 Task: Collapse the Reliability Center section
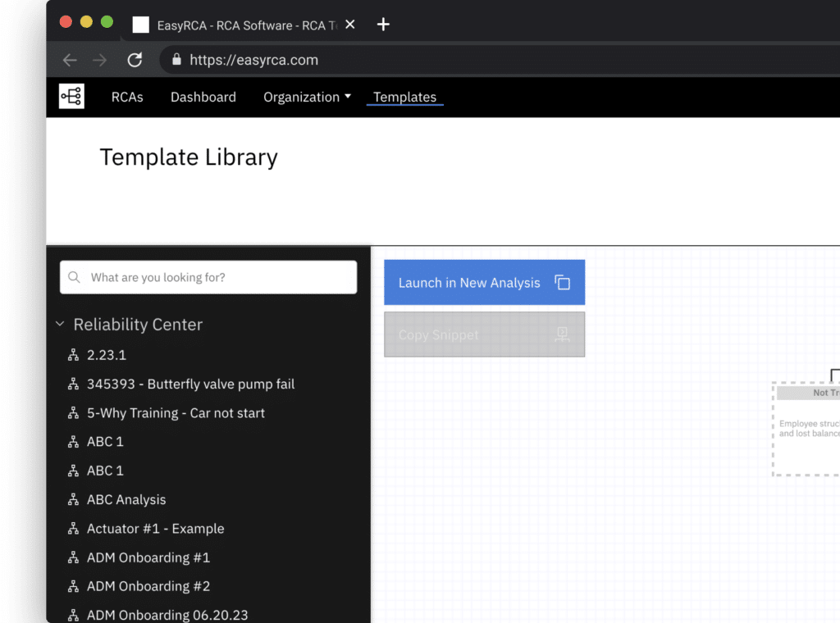[x=60, y=324]
